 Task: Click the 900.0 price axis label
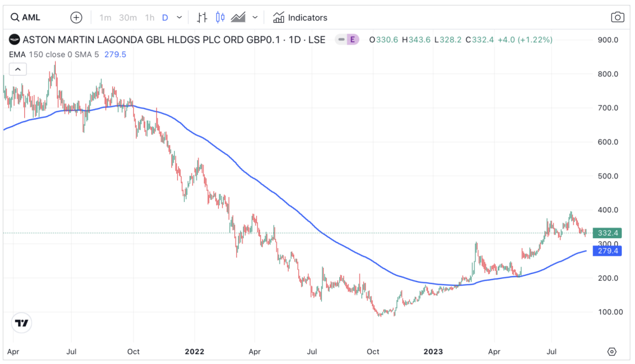608,40
